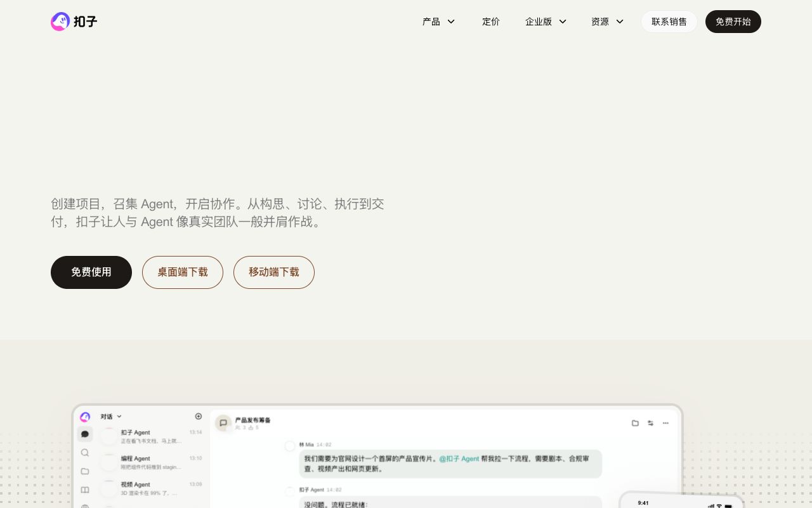
Task: Select the chat bubble icon in app sidebar
Action: pos(85,434)
